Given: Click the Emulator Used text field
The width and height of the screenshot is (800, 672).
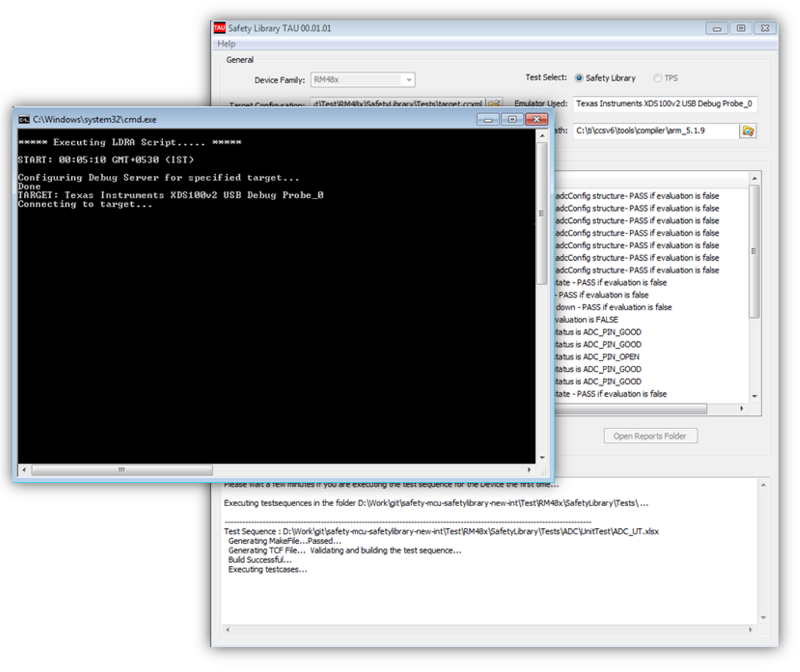Looking at the screenshot, I should click(664, 104).
